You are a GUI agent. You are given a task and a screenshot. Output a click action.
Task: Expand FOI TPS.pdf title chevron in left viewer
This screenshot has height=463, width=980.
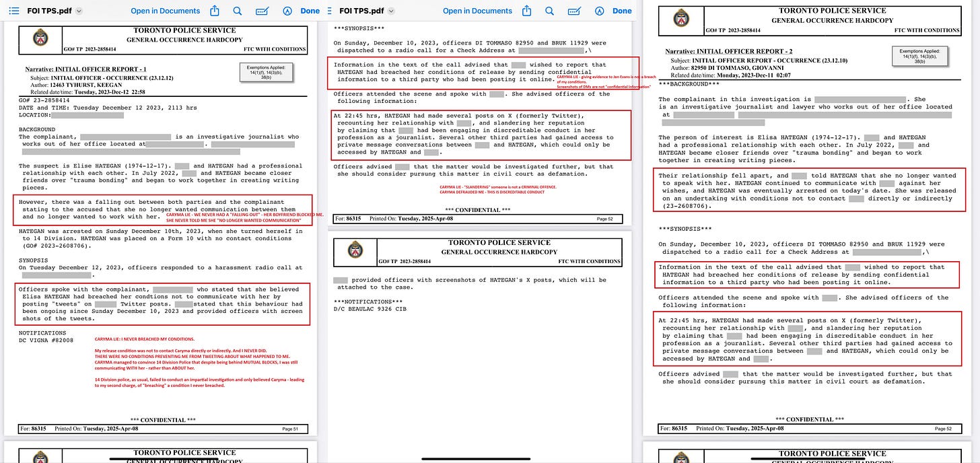(x=79, y=11)
